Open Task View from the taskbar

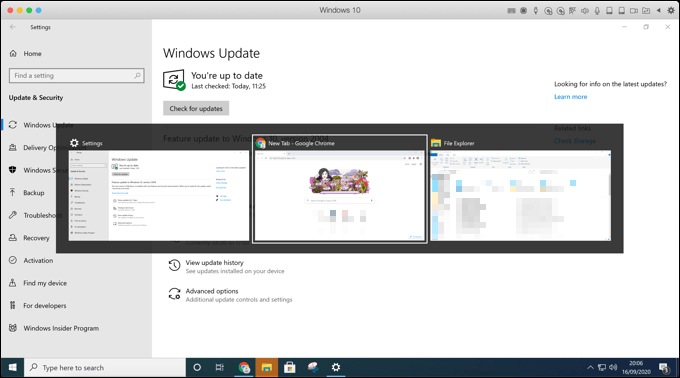coord(219,368)
